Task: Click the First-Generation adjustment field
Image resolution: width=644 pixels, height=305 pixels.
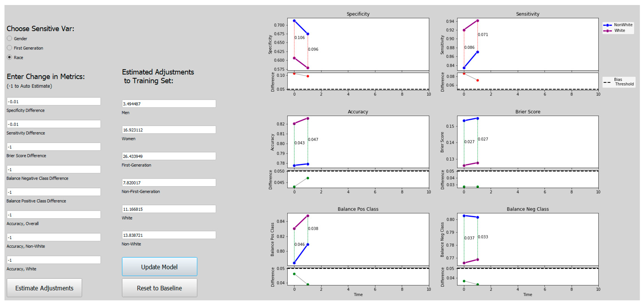Action: coord(169,156)
